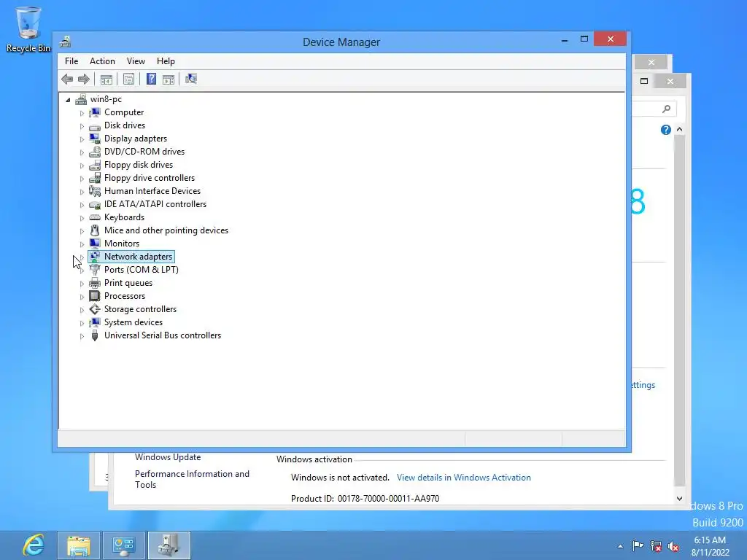Click the Floppy disk drives icon
Viewport: 747px width, 560px height.
point(95,165)
